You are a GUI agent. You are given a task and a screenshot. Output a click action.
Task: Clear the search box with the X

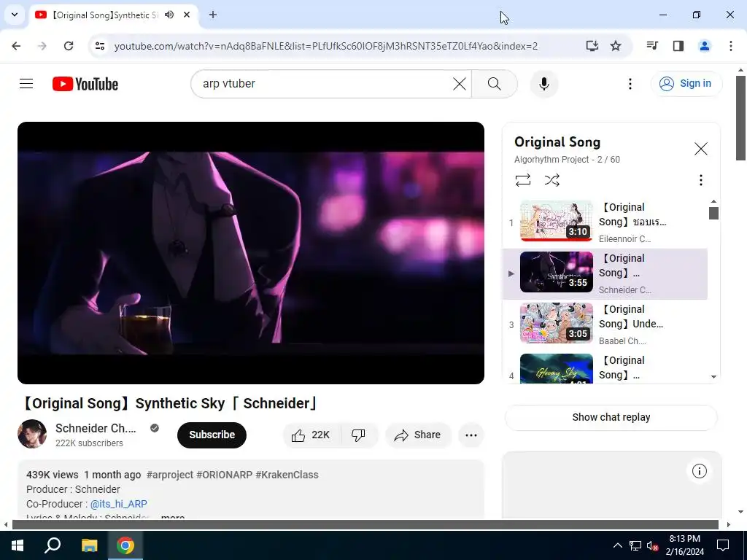(460, 84)
